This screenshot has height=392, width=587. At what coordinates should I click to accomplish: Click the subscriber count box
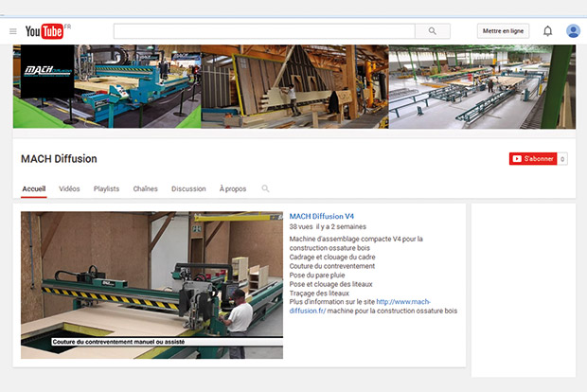[x=562, y=159]
